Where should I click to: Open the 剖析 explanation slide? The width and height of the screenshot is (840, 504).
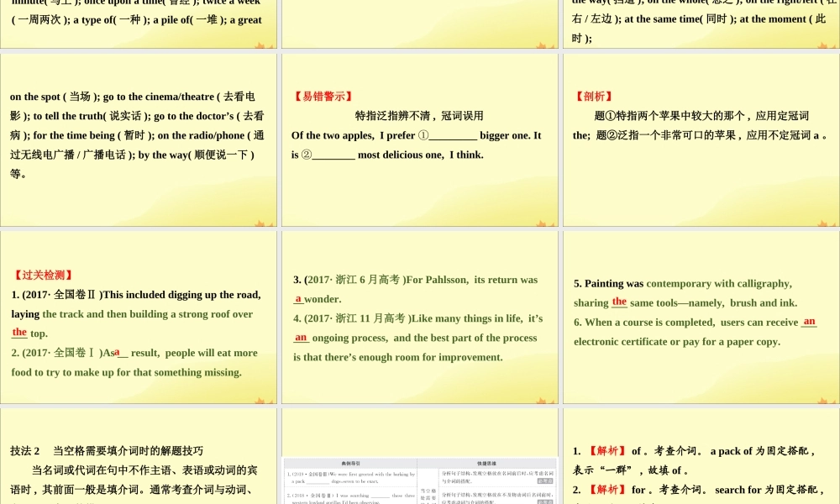701,139
